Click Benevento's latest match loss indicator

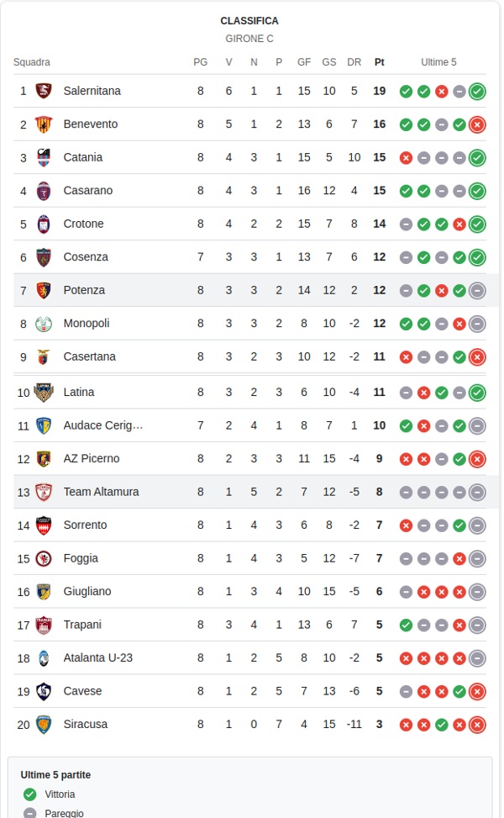pos(477,124)
